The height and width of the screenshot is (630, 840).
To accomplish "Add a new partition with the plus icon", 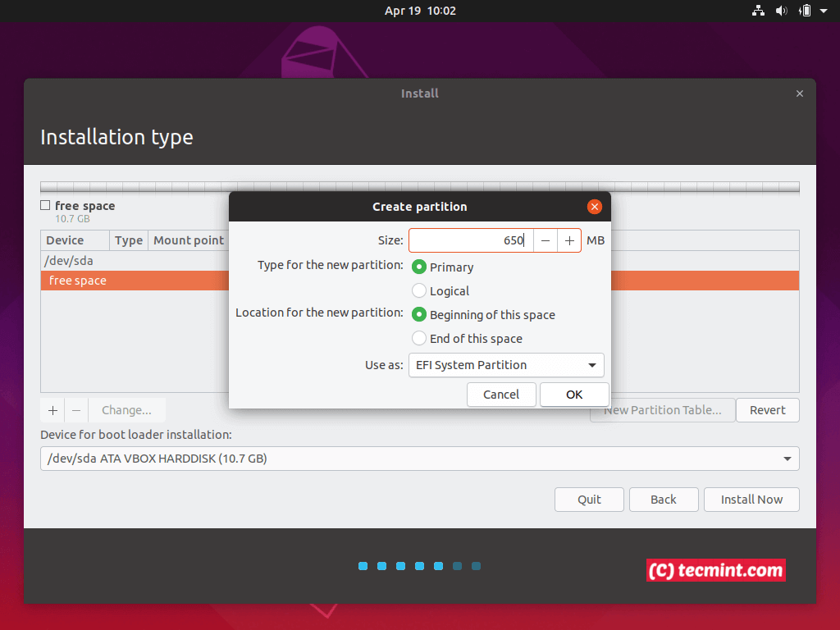I will tap(52, 409).
